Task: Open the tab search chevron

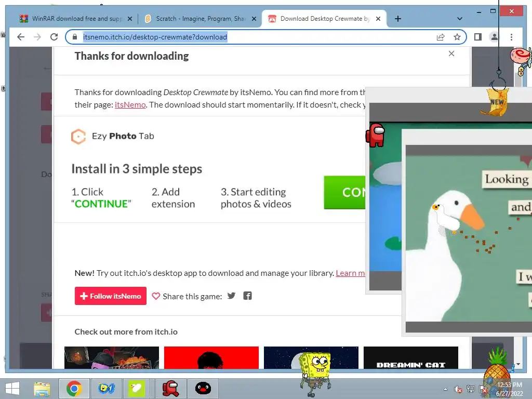Action: [x=460, y=19]
